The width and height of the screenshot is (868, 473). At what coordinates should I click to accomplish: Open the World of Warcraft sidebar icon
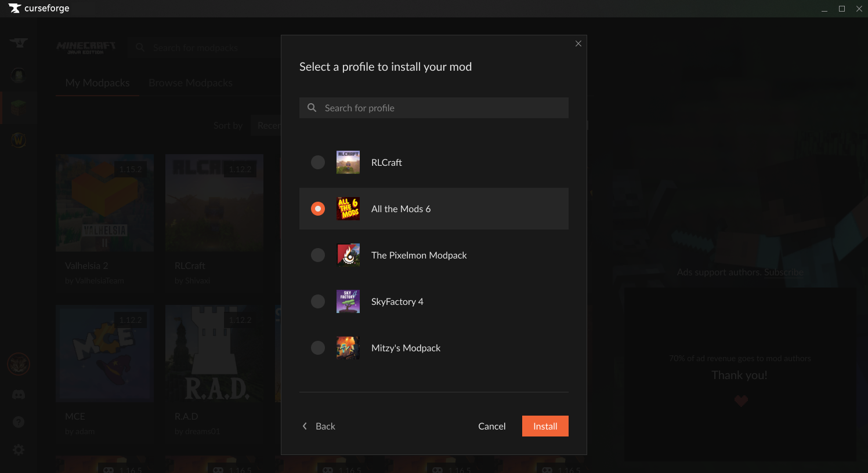(19, 140)
